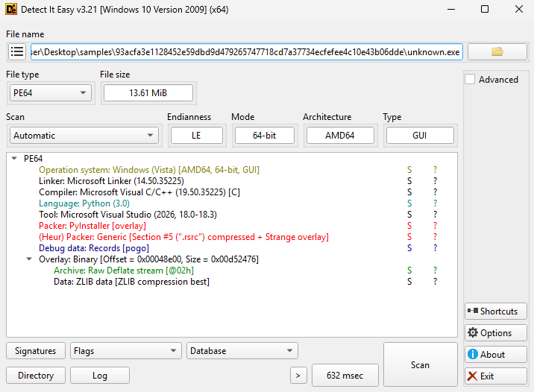Click the file name path field

(x=247, y=51)
